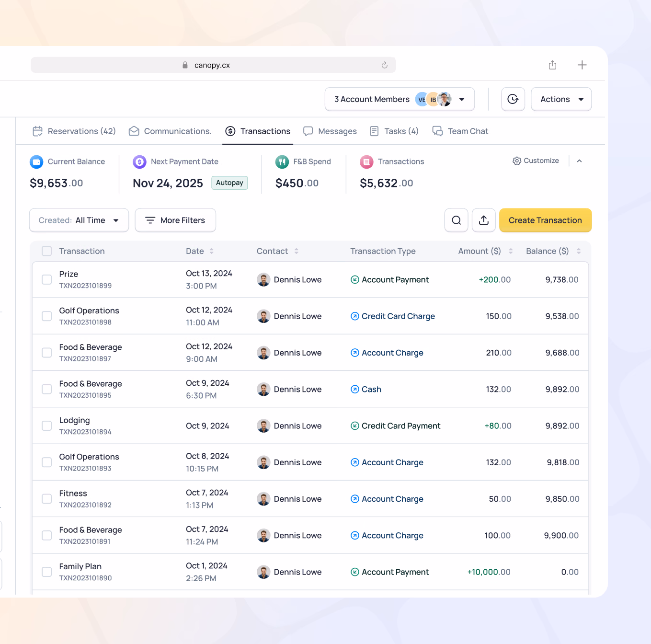Select checkbox for TXN2023101898 Golf Operations
This screenshot has width=651, height=644.
click(x=46, y=316)
